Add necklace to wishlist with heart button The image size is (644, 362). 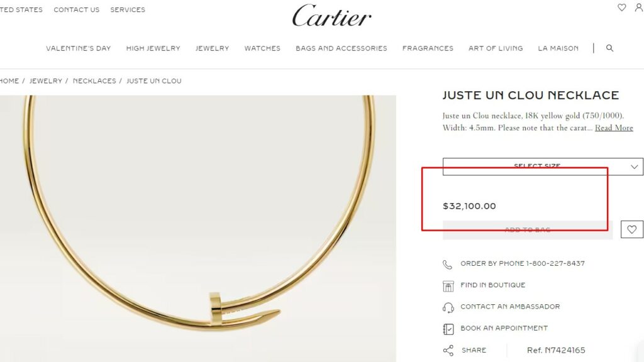click(631, 229)
